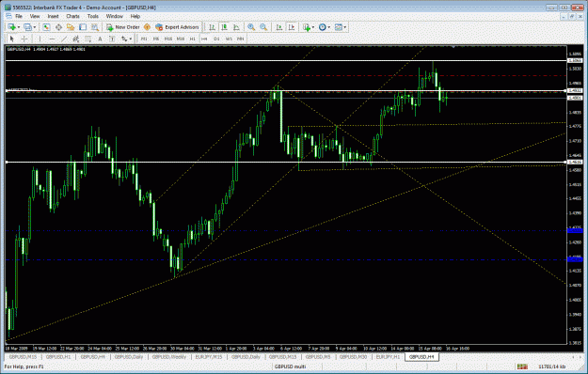Open the File menu
Image resolution: width=588 pixels, height=374 pixels.
coord(19,16)
